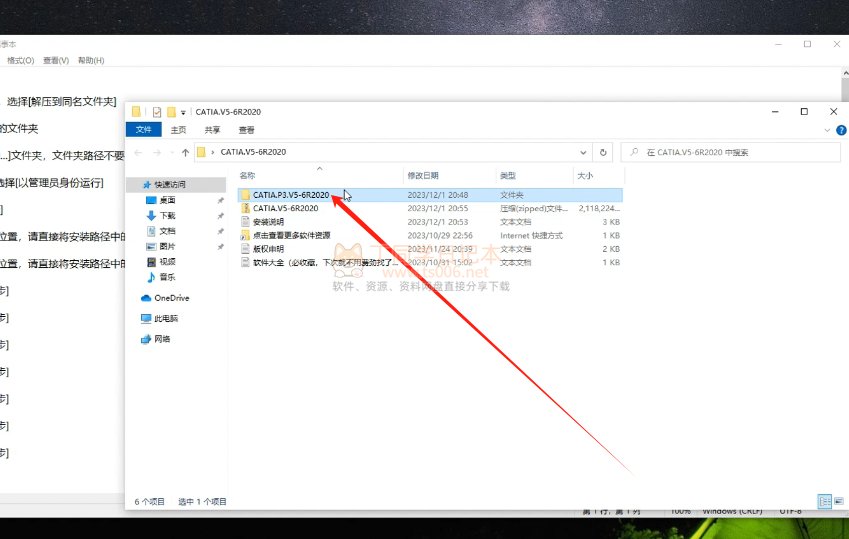Image resolution: width=849 pixels, height=539 pixels.
Task: Maximize the Notepad window
Action: pyautogui.click(x=807, y=44)
